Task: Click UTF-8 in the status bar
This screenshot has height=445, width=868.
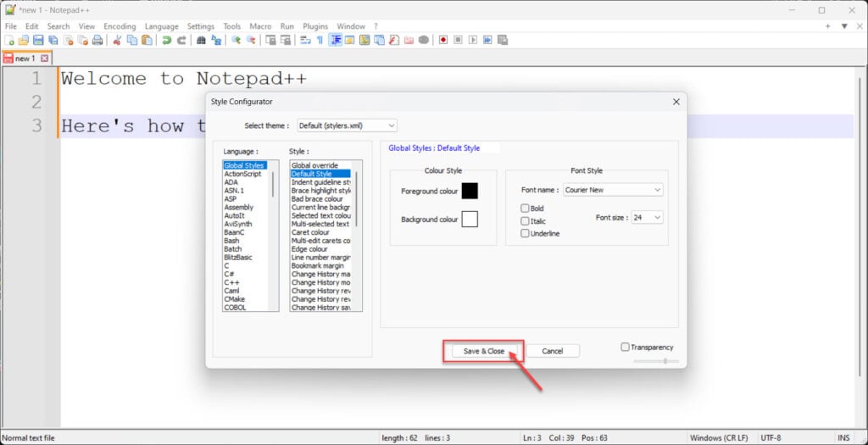Action: pos(771,438)
